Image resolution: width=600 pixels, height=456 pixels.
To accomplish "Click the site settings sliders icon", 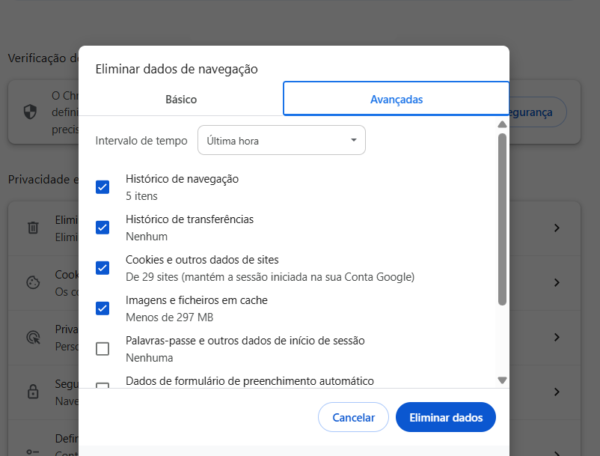I will pos(33,451).
